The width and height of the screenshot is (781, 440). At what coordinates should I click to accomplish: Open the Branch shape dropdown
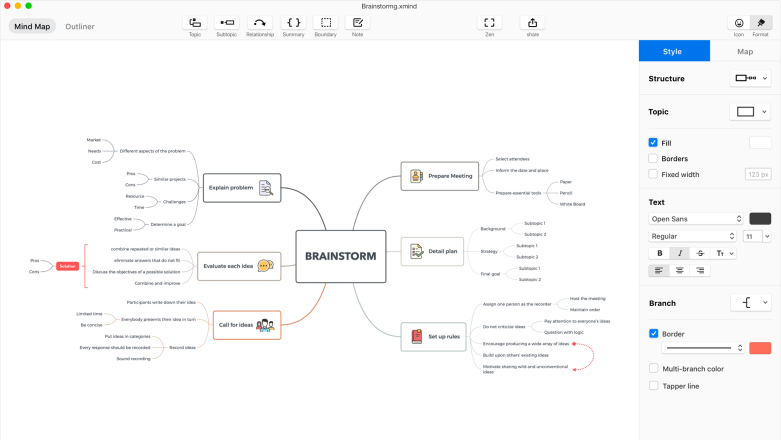pyautogui.click(x=753, y=302)
